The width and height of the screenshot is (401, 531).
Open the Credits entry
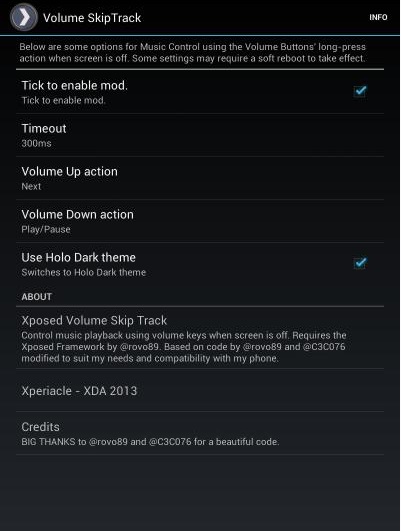(x=200, y=433)
